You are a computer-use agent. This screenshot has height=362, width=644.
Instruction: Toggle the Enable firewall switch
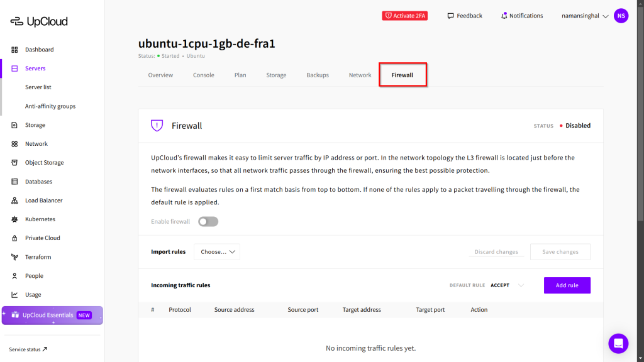pyautogui.click(x=208, y=222)
